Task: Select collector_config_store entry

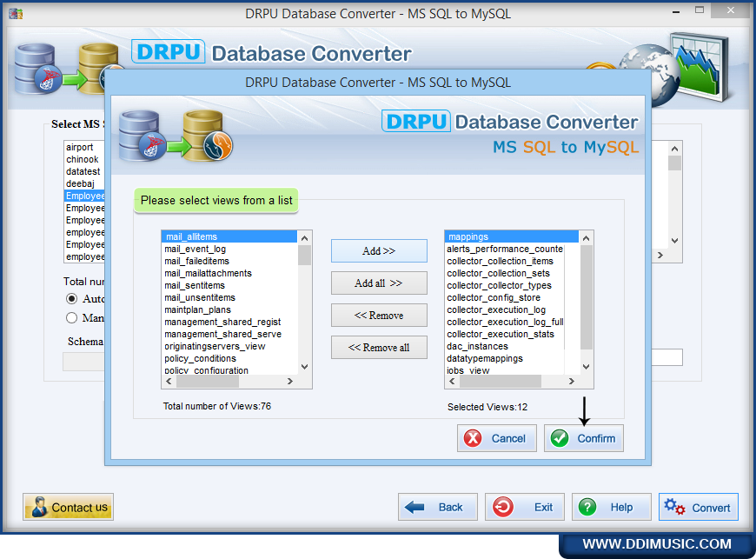Action: (x=505, y=297)
